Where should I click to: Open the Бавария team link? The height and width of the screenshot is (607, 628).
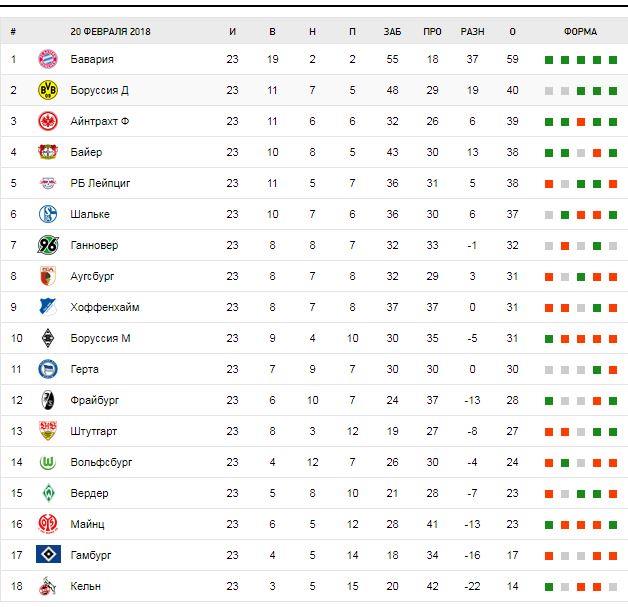click(x=92, y=60)
